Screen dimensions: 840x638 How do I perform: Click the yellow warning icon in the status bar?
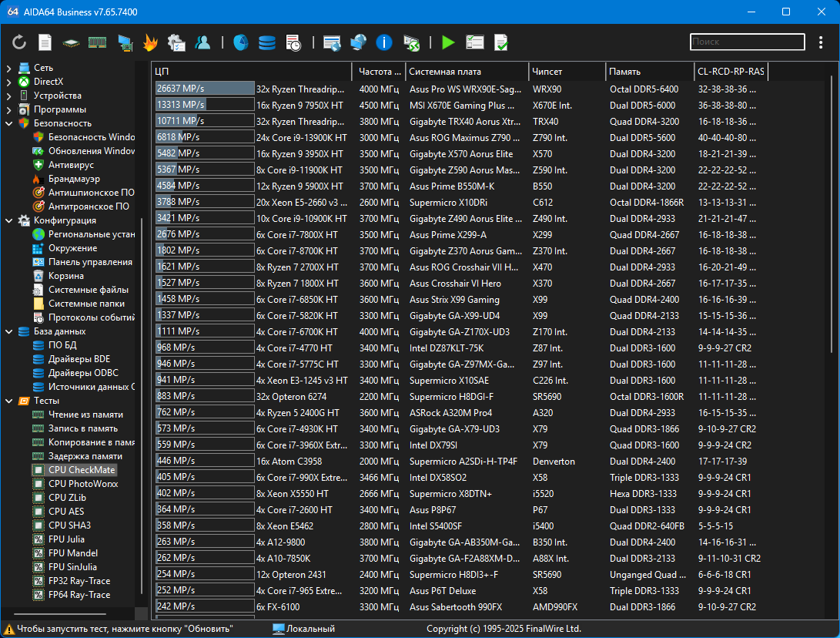pos(9,629)
